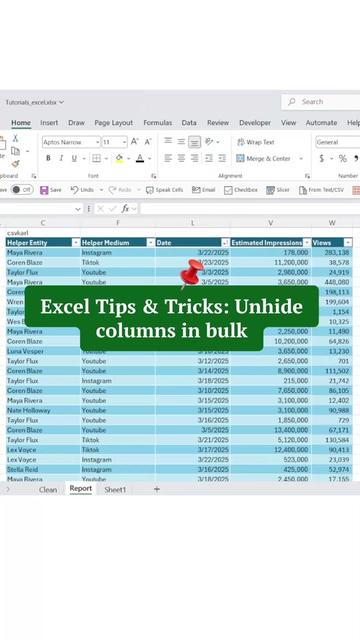Click Merge & Center
360x640 pixels.
[264, 158]
